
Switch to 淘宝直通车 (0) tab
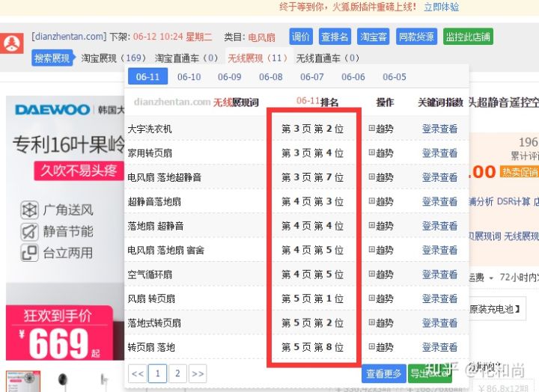(x=186, y=58)
